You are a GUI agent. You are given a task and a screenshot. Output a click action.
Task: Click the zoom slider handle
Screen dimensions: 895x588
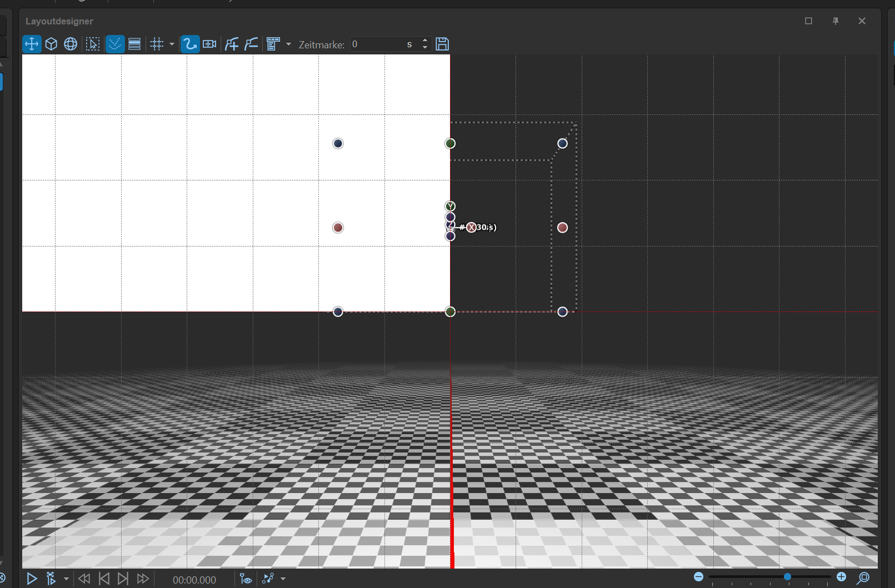tap(787, 577)
